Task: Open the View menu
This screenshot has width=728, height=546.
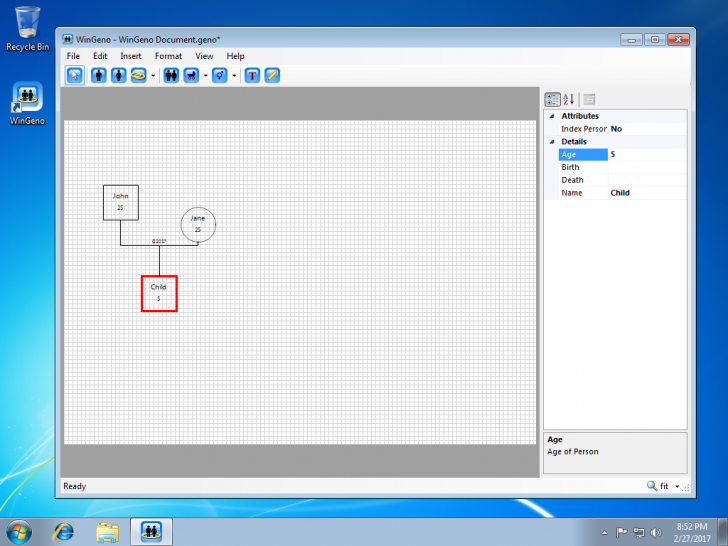Action: click(204, 56)
